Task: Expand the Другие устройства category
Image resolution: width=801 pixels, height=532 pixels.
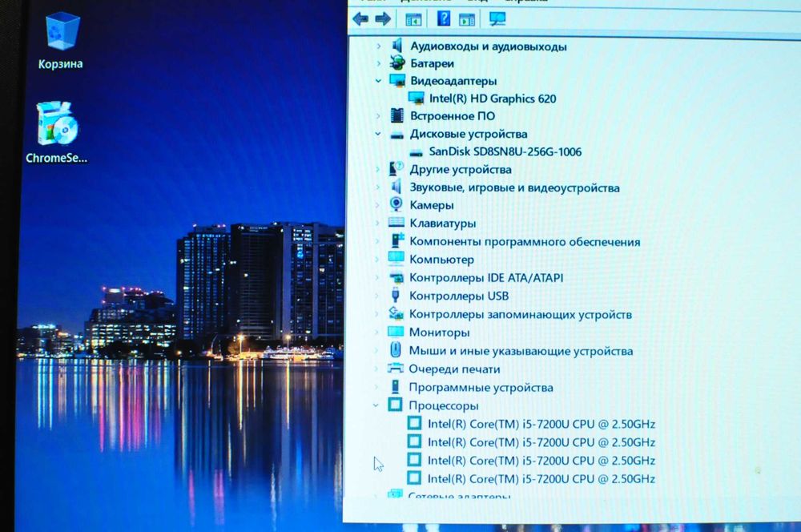Action: tap(378, 169)
